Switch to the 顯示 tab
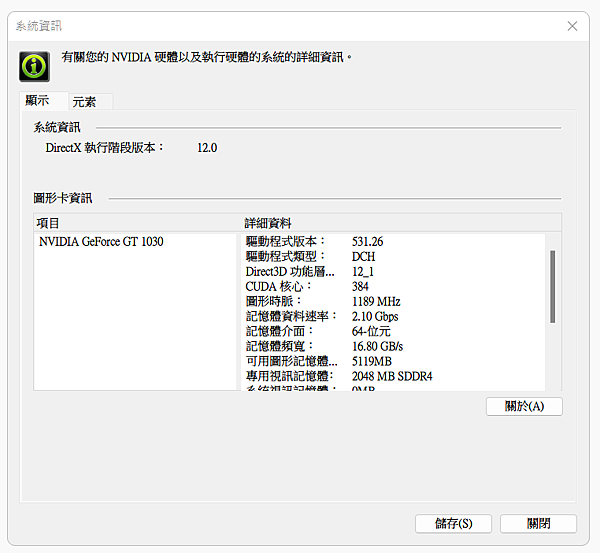Viewport: 600px width, 553px height. pos(44,100)
